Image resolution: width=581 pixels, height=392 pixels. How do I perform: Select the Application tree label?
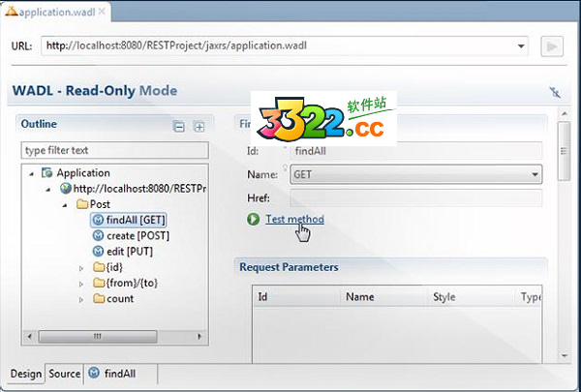83,173
